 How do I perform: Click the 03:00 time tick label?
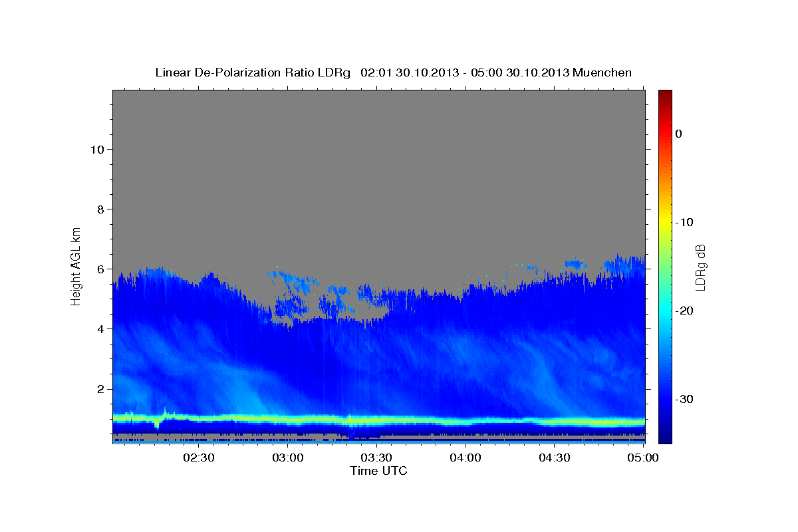pos(288,458)
